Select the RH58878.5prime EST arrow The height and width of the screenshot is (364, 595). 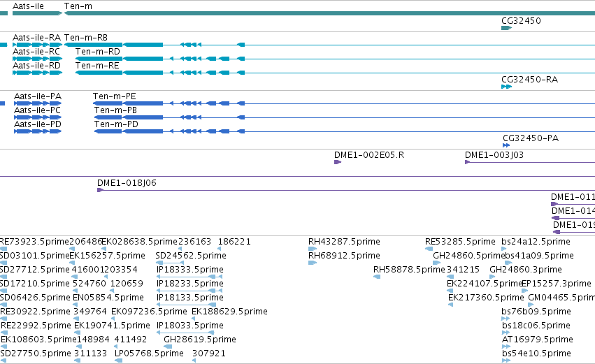coord(377,277)
